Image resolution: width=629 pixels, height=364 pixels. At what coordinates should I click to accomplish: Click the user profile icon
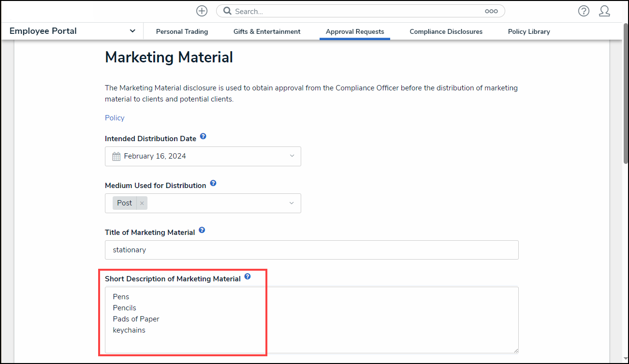[605, 11]
